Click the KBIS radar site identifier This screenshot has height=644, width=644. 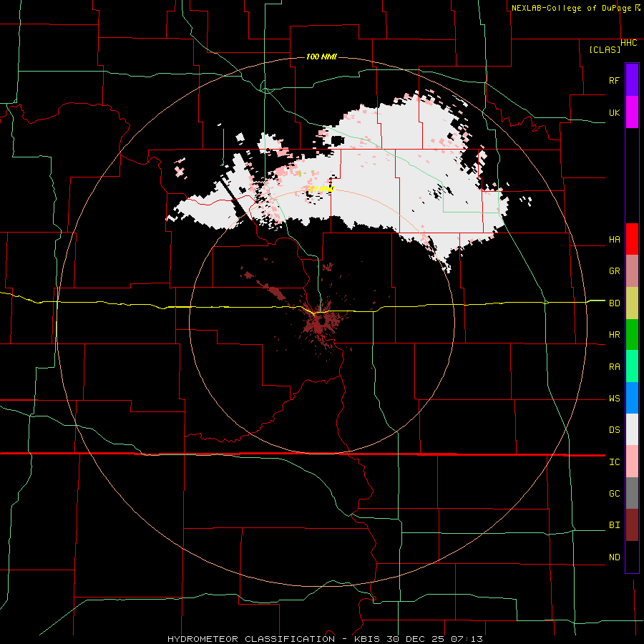point(367,639)
